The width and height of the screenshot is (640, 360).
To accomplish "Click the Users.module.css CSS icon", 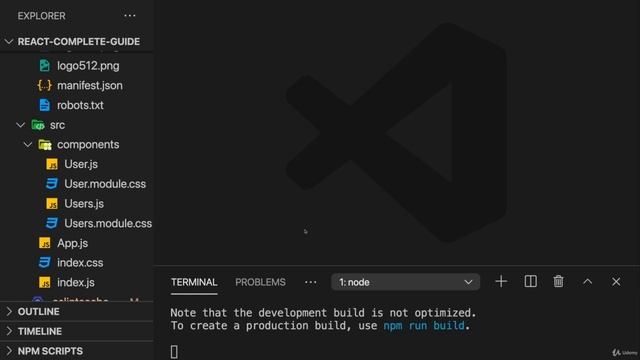I will (52, 223).
